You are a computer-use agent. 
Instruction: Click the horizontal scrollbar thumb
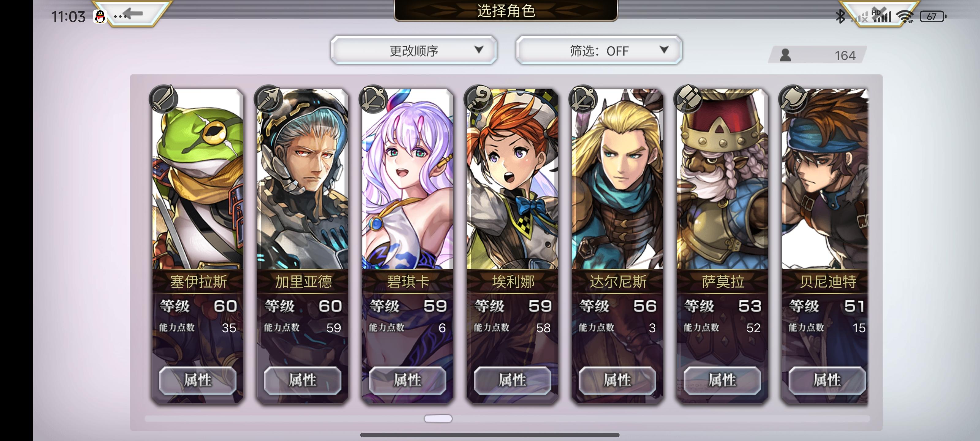point(438,419)
